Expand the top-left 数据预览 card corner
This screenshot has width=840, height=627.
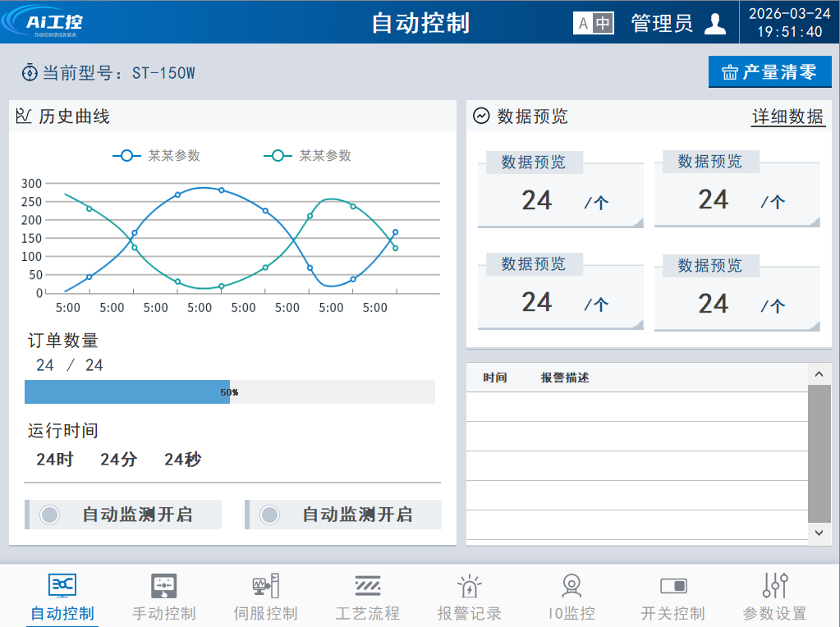pos(637,222)
